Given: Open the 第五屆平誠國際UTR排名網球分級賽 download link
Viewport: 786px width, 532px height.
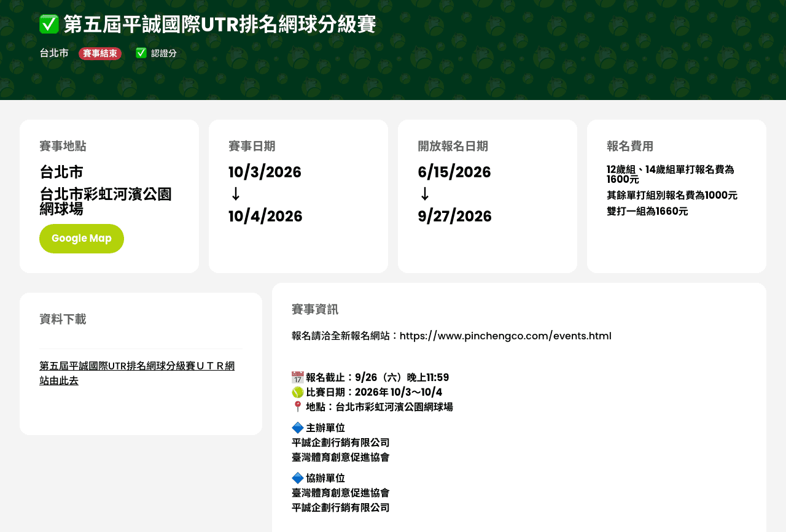Looking at the screenshot, I should coord(137,373).
